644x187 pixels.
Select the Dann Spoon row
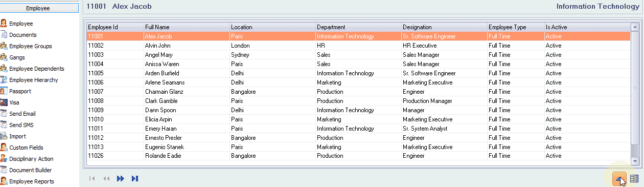(359, 110)
